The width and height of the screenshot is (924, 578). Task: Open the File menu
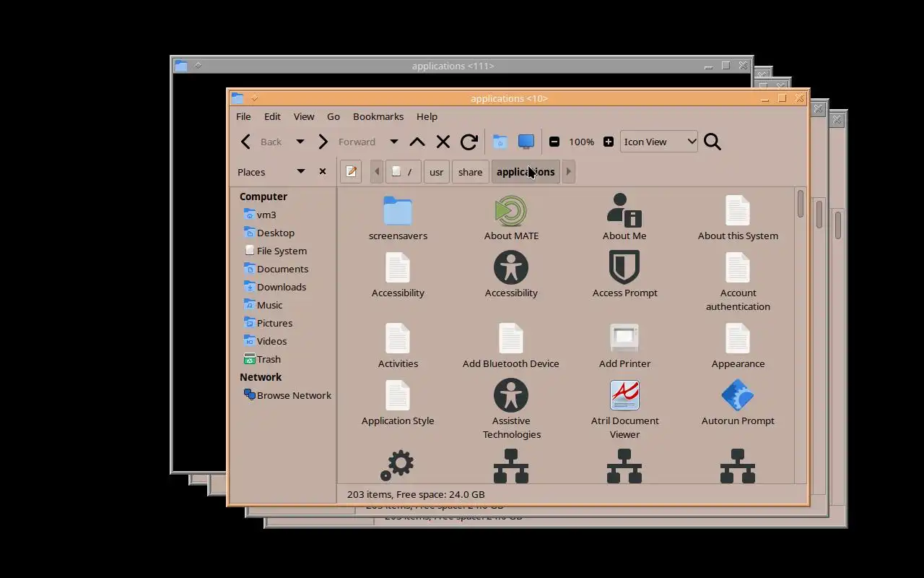point(243,116)
